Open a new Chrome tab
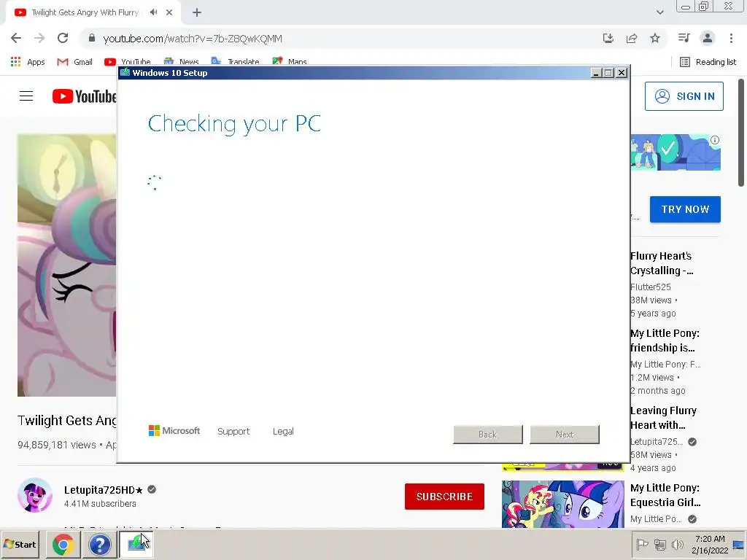 [197, 12]
